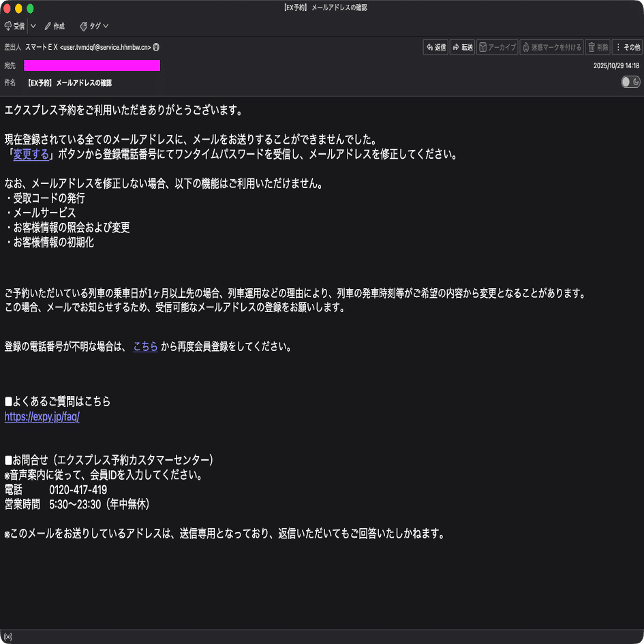This screenshot has width=644, height=644.
Task: Click the highlighted recipient field next to 宛先
Action: click(x=92, y=65)
